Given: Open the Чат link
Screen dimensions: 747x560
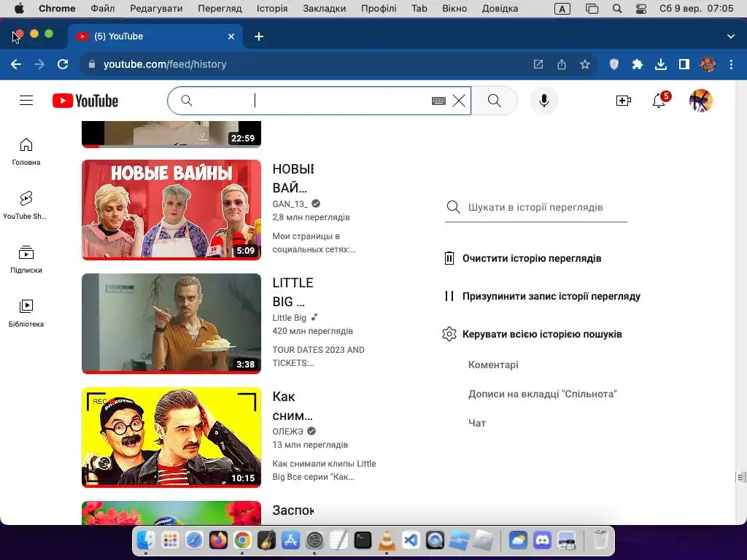Looking at the screenshot, I should (477, 424).
